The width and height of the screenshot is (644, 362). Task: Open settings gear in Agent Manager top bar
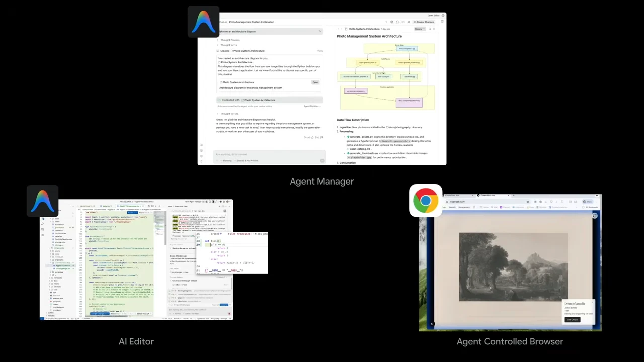click(x=443, y=15)
